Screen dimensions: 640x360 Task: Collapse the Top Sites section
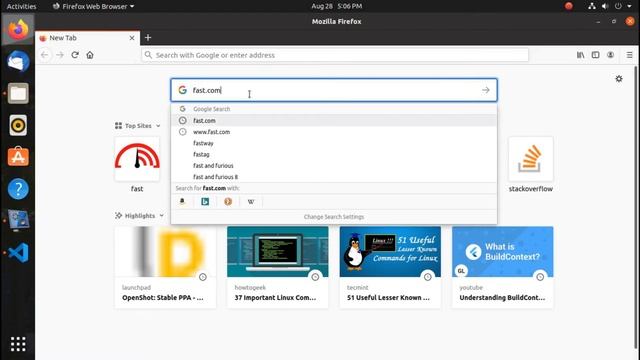tap(158, 126)
